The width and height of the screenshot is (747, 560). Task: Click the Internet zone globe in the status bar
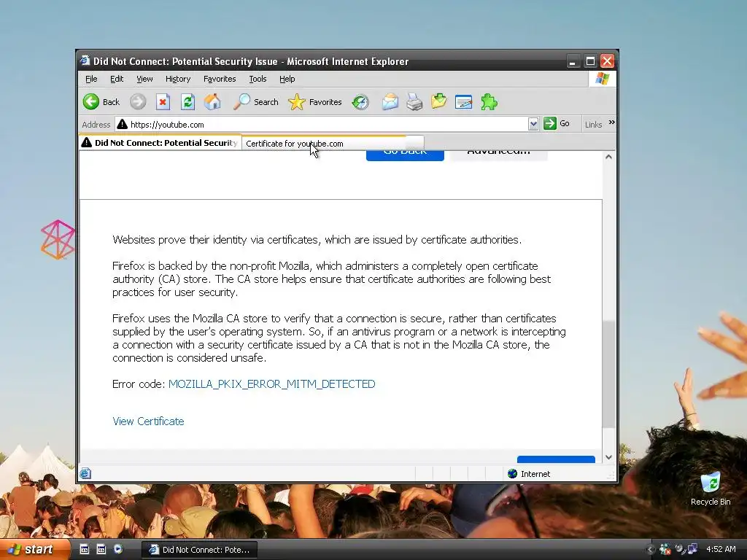513,474
